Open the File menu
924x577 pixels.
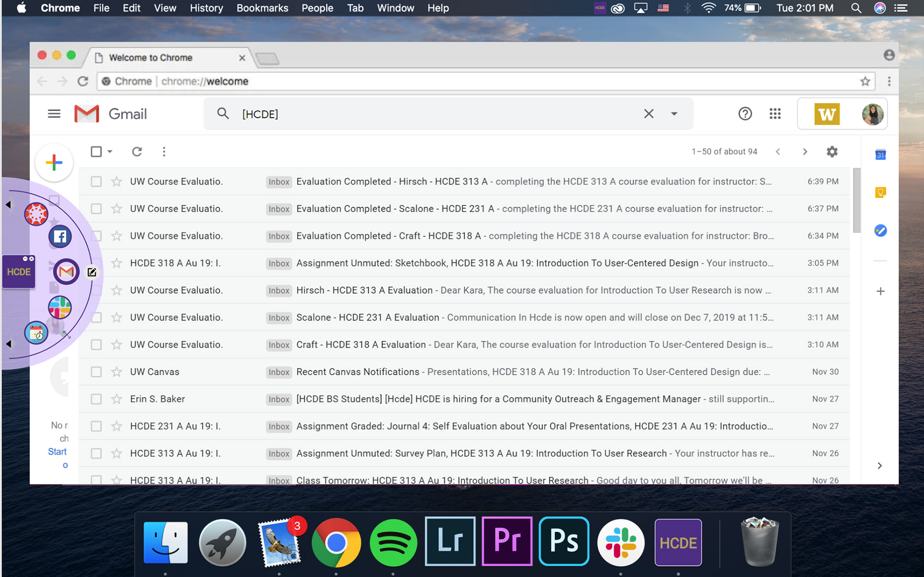point(101,8)
